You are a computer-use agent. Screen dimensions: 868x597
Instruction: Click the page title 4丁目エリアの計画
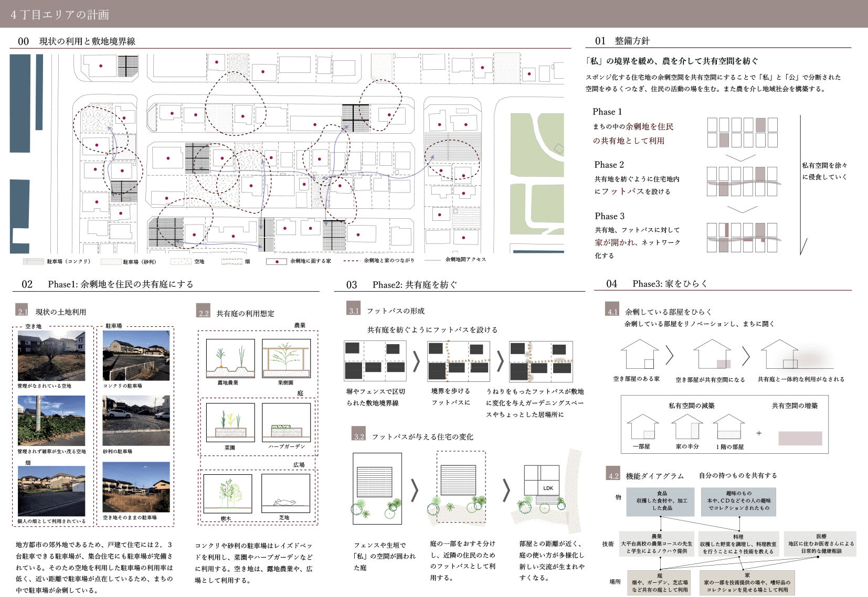point(60,14)
